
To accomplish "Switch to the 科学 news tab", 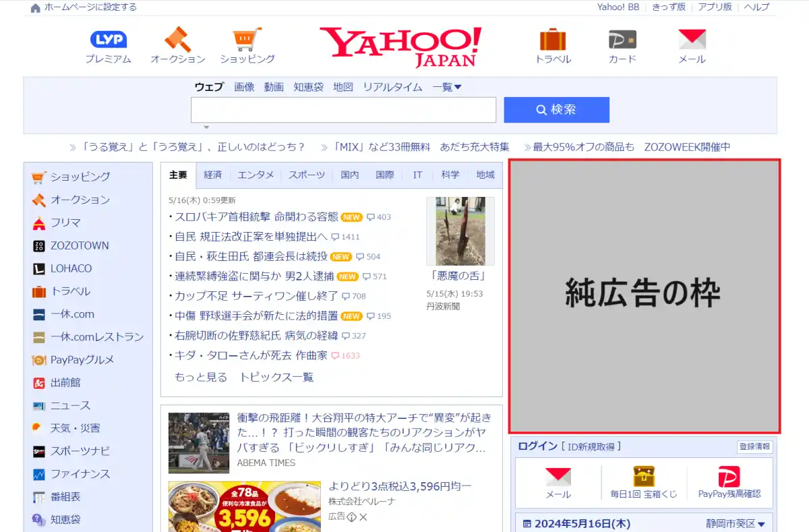I will 450,175.
